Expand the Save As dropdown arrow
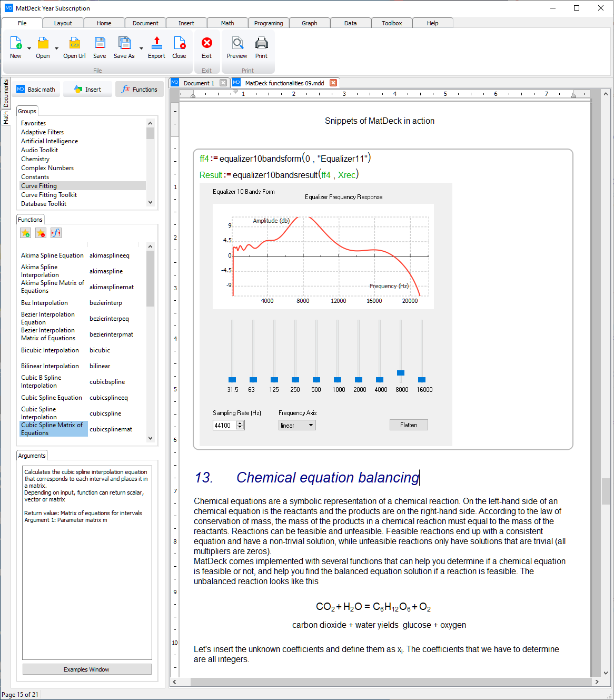 tap(141, 48)
